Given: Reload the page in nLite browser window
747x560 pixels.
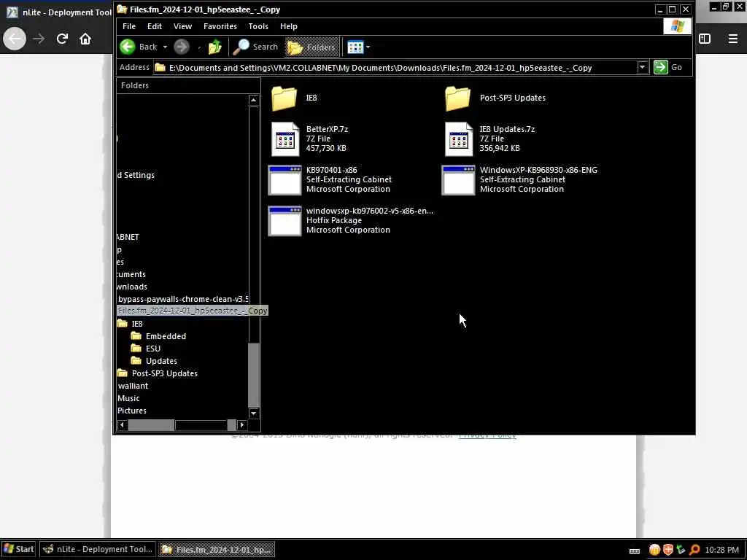Looking at the screenshot, I should 62,39.
